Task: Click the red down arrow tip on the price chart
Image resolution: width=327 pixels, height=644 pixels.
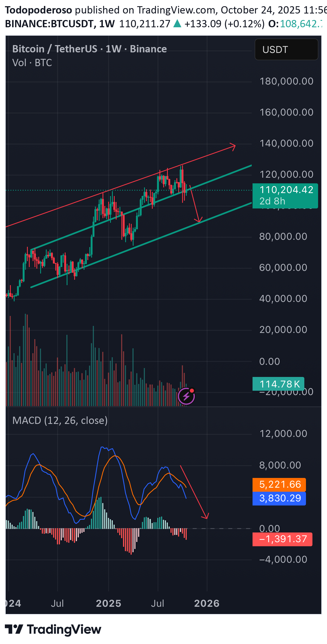Action: [x=199, y=221]
